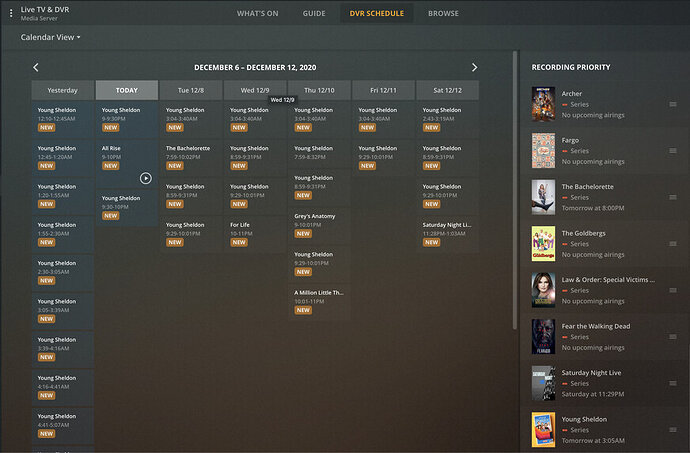Open Saturday Night Live poster thumbnail
Screen dimensions: 690x453
tap(543, 383)
